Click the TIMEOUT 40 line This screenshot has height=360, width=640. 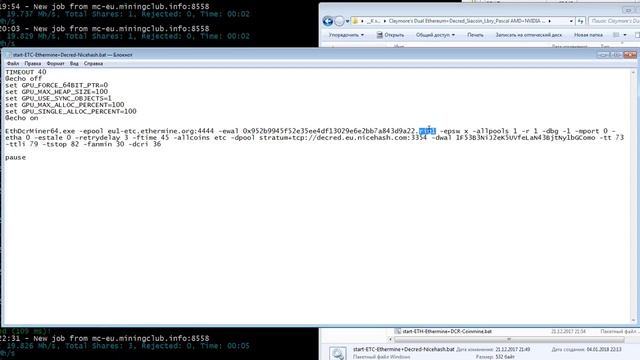(26, 72)
